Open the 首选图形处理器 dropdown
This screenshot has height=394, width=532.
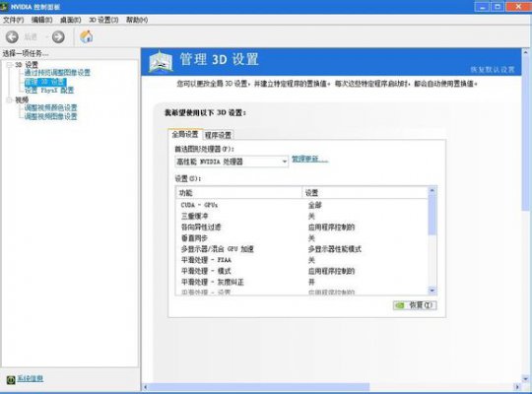232,162
